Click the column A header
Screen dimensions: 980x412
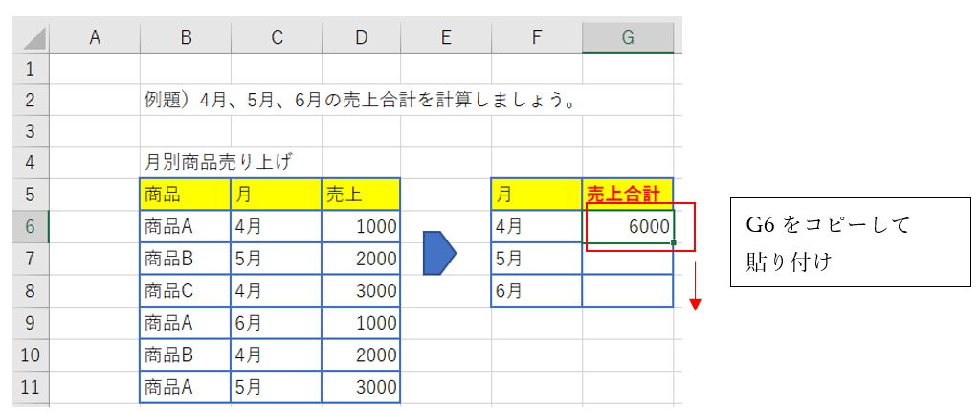pyautogui.click(x=94, y=37)
